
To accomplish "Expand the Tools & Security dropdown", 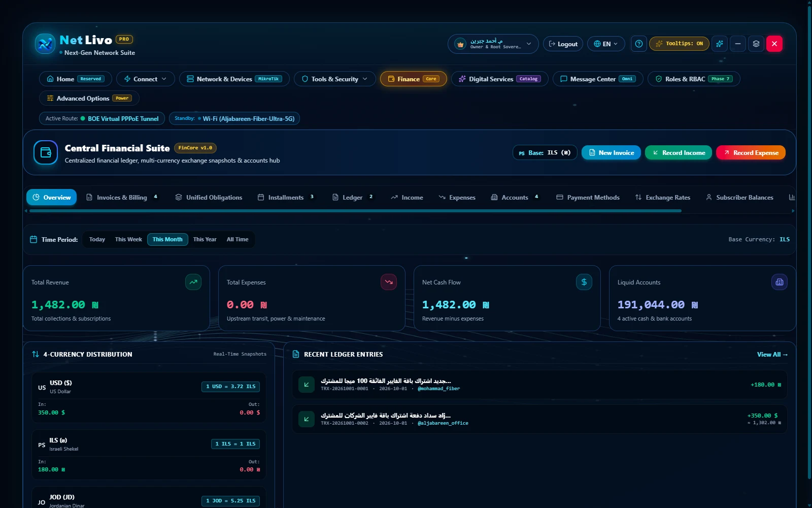I will [335, 79].
